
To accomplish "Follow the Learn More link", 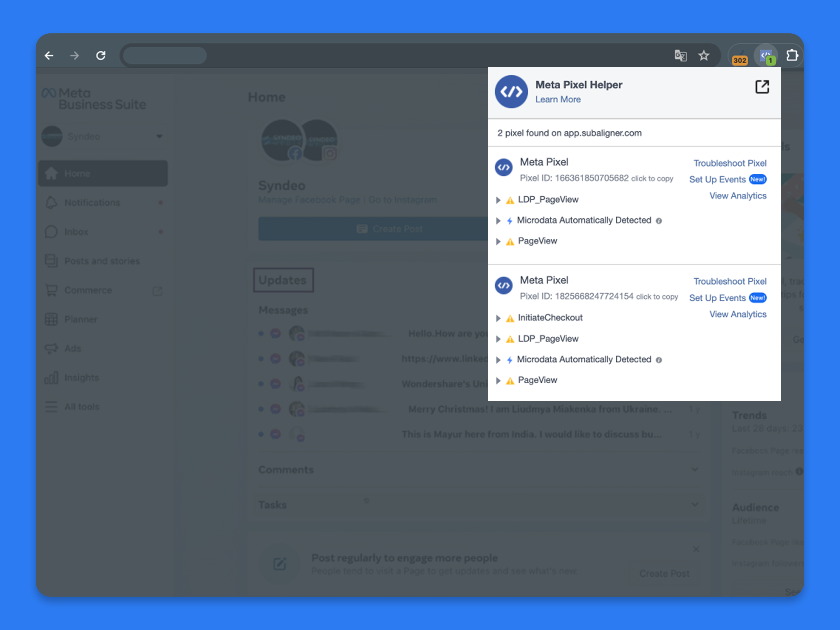I will pyautogui.click(x=558, y=100).
